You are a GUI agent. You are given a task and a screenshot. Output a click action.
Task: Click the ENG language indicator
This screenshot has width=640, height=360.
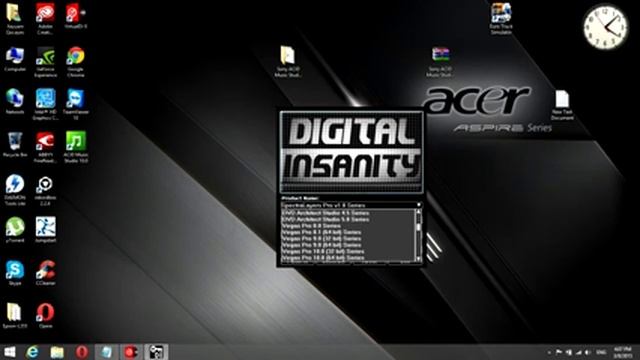[x=601, y=352]
